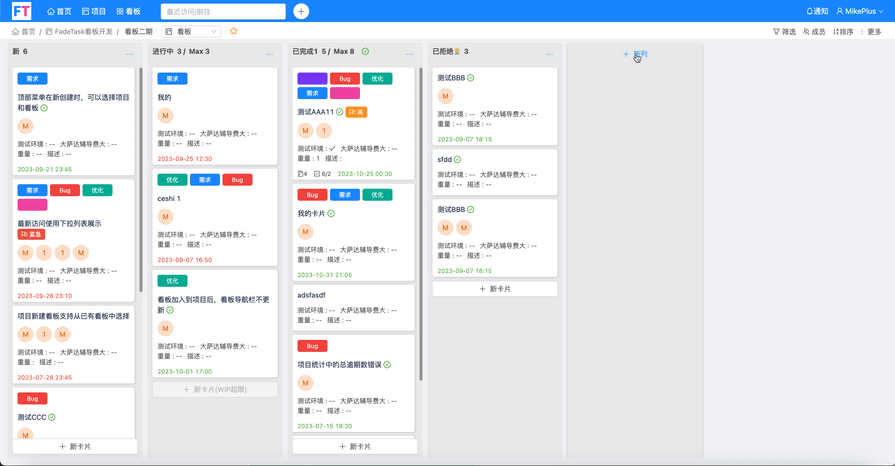Click the round plus create button

(x=301, y=11)
